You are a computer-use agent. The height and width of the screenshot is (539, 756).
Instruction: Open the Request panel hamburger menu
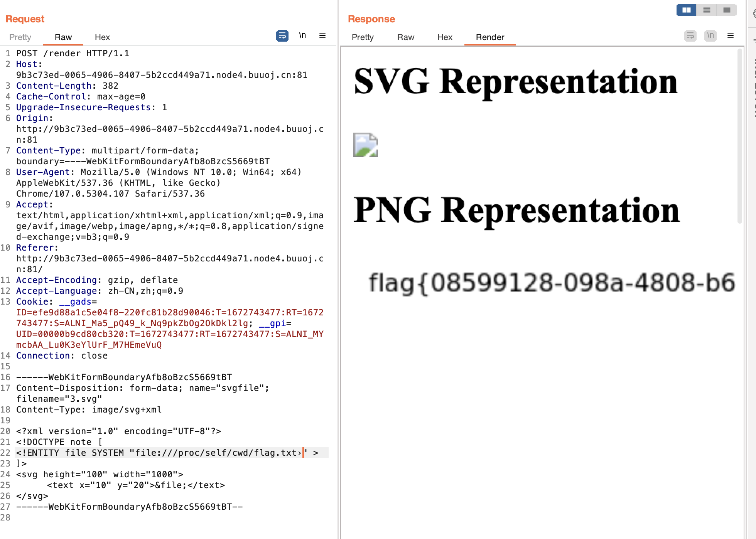(x=322, y=36)
